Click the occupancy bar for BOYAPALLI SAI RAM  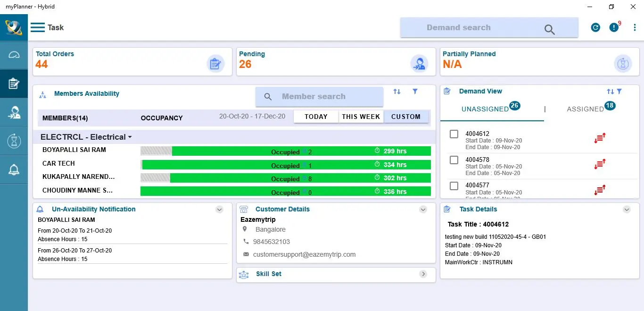[286, 151]
